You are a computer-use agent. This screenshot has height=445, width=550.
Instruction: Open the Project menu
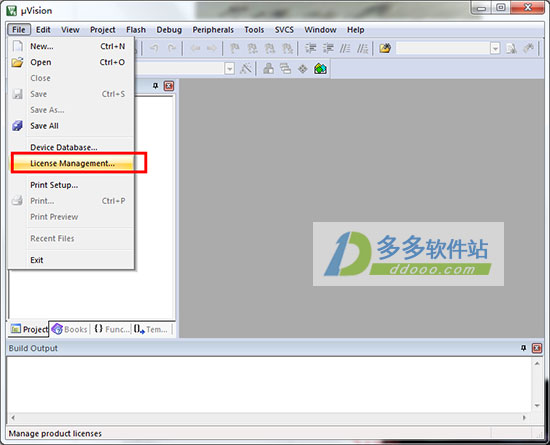[x=102, y=30]
